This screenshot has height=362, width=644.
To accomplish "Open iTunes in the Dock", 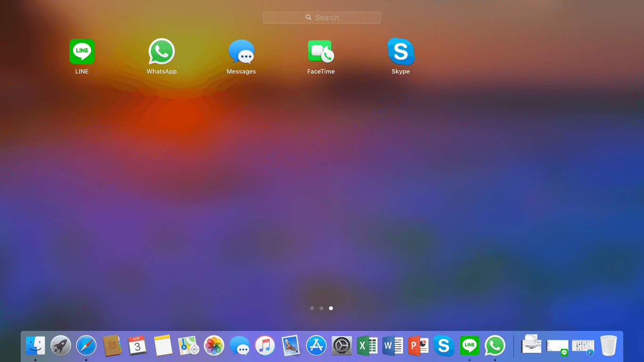I will [265, 346].
